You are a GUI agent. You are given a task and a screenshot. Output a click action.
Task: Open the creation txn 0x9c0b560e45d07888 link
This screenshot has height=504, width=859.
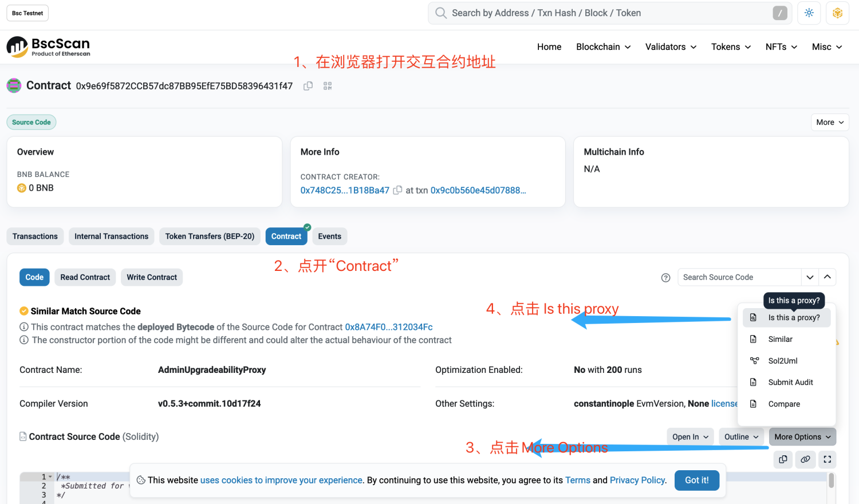[x=478, y=190]
